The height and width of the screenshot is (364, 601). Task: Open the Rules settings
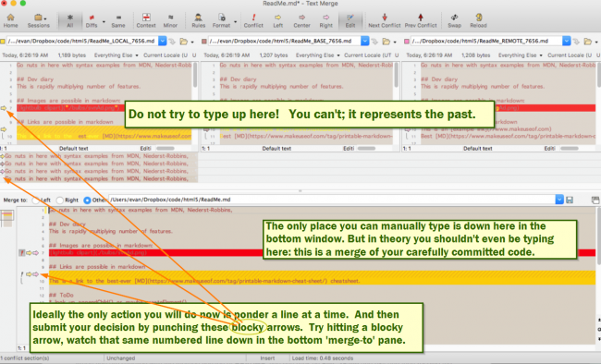[198, 20]
